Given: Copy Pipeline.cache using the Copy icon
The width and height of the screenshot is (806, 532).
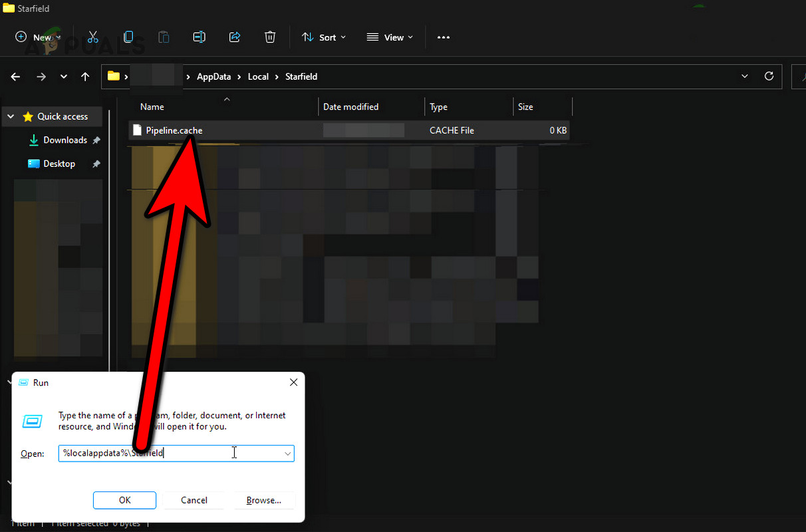Looking at the screenshot, I should coord(128,37).
